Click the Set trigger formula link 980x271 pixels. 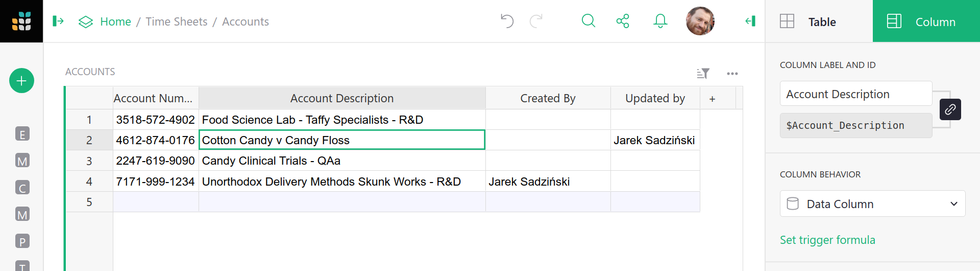[x=827, y=240]
